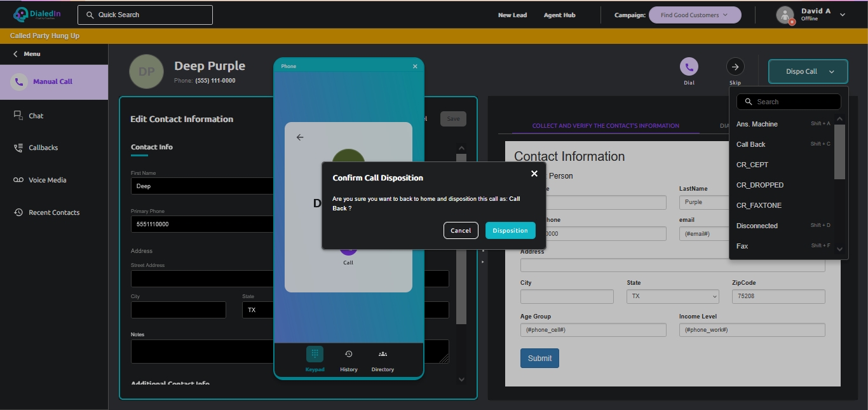The width and height of the screenshot is (868, 410).
Task: Click the back arrow in phone card
Action: click(x=300, y=137)
